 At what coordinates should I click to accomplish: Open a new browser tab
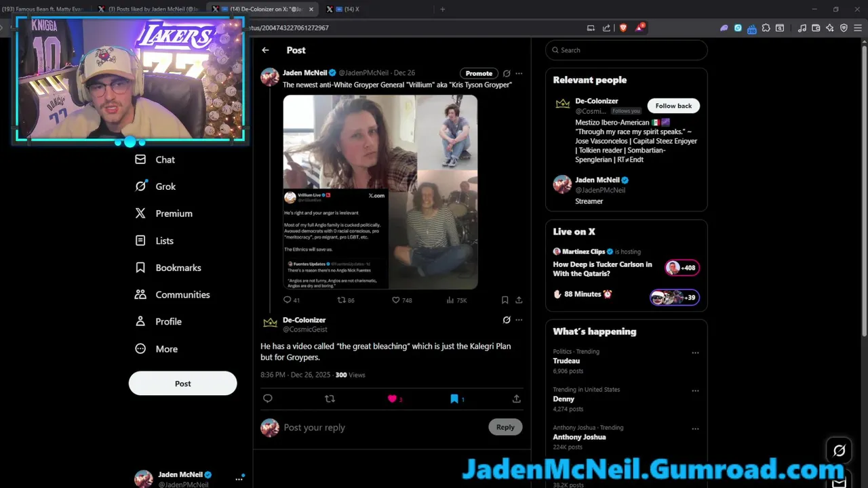[442, 9]
